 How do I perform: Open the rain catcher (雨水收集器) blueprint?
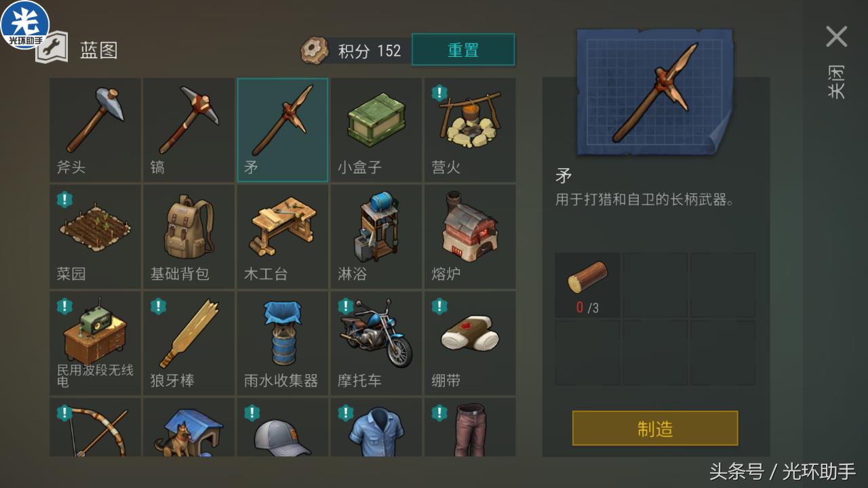pyautogui.click(x=283, y=344)
